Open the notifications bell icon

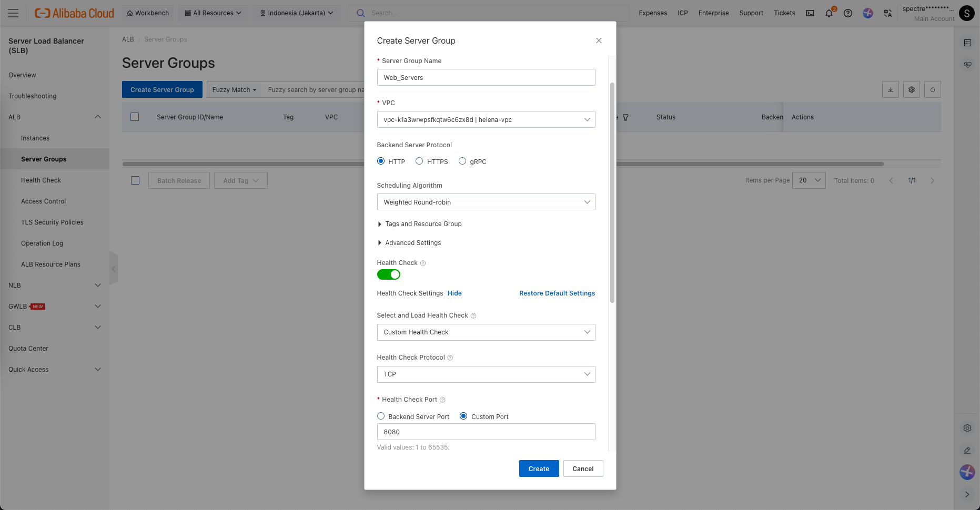click(x=829, y=13)
